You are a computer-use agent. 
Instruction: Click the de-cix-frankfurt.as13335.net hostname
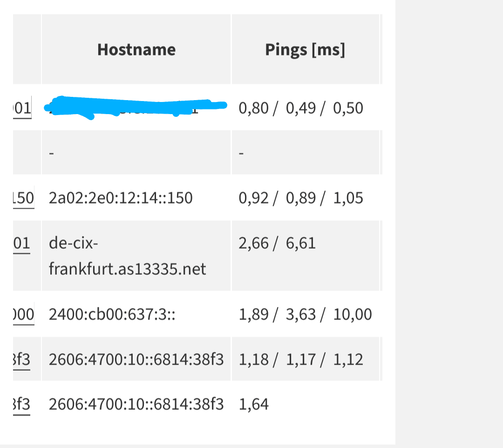click(127, 256)
